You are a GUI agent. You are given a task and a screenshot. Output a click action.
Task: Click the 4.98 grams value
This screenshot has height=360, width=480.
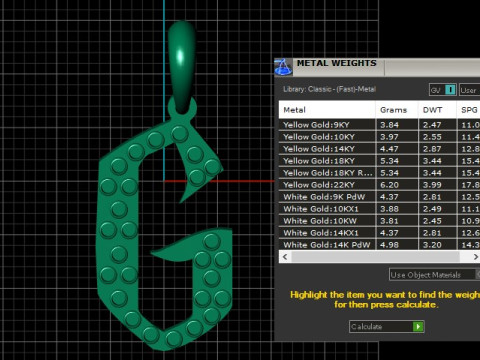[x=389, y=245]
